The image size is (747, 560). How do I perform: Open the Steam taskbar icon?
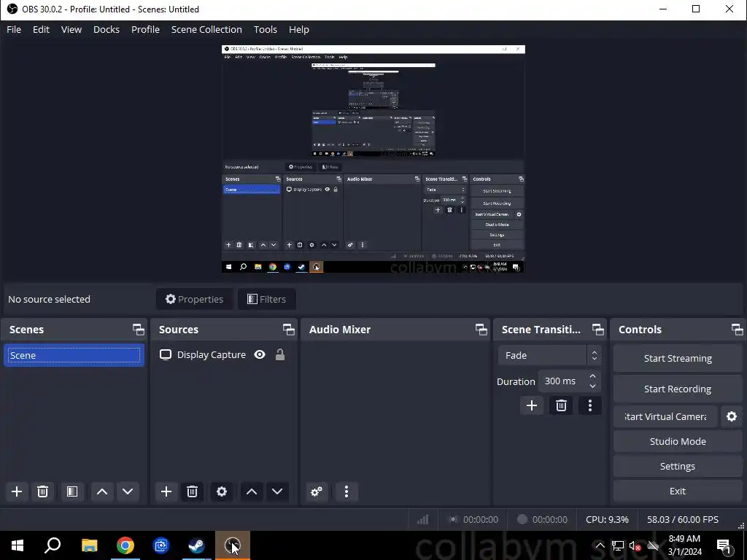coord(196,545)
